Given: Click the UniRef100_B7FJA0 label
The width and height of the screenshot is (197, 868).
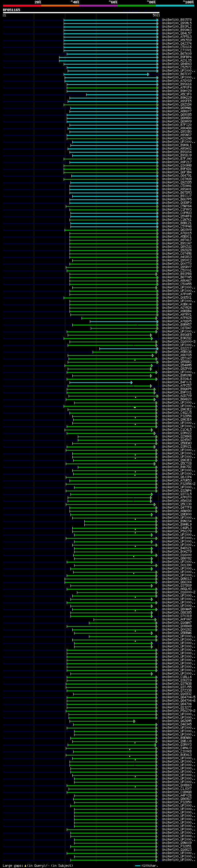Looking at the screenshot, I should tap(177, 159).
